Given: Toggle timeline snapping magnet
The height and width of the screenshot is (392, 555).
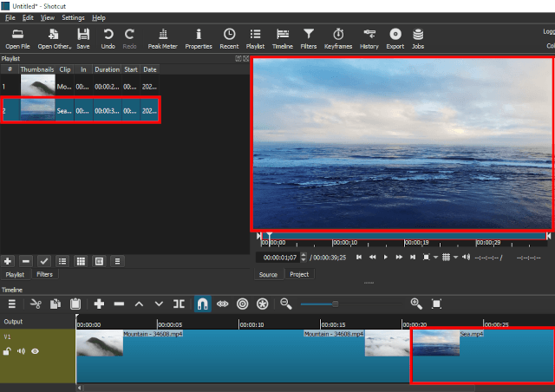Looking at the screenshot, I should click(203, 304).
